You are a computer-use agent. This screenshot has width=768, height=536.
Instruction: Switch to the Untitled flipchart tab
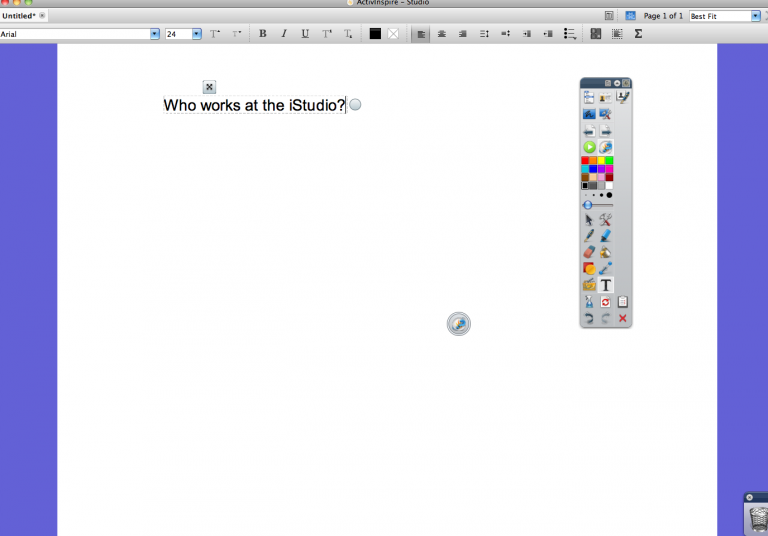pos(19,16)
